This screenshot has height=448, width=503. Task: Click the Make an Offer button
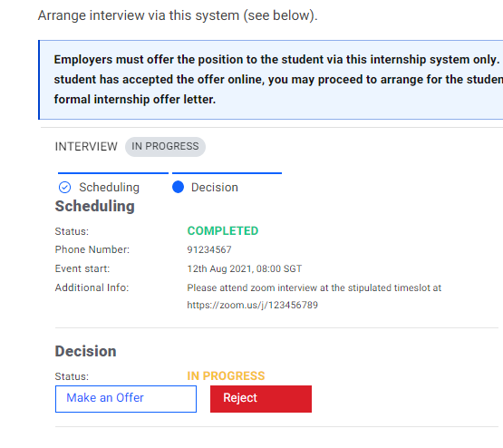point(126,399)
